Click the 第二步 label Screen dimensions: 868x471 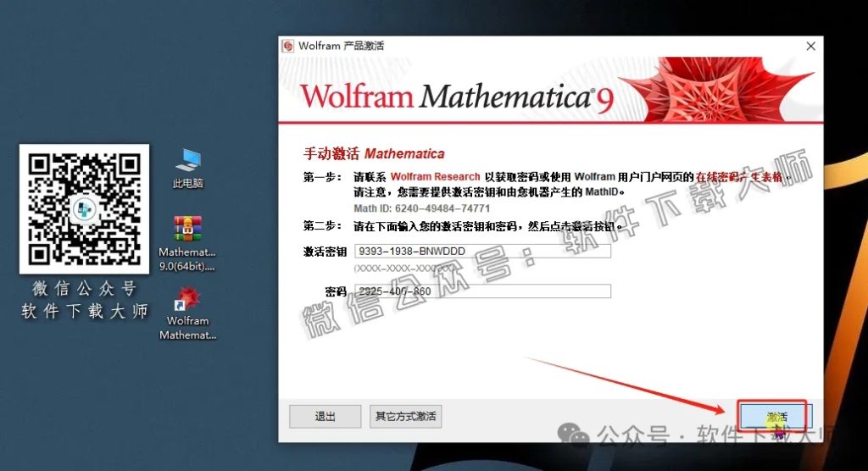coord(321,226)
